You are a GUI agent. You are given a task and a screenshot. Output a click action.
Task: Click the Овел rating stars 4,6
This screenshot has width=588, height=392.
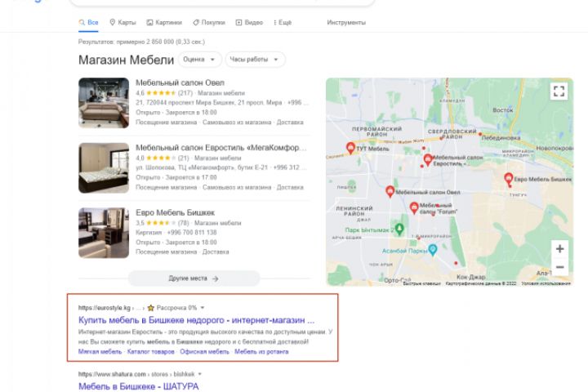coord(161,92)
